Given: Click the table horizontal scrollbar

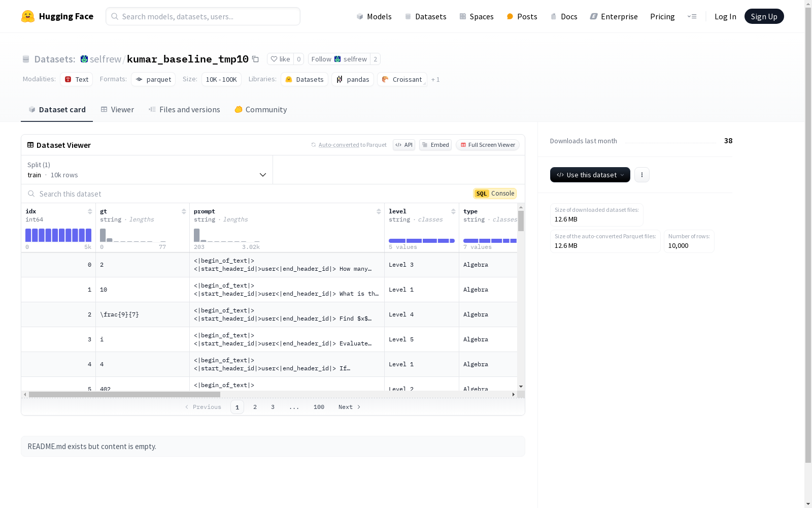Looking at the screenshot, I should (124, 394).
